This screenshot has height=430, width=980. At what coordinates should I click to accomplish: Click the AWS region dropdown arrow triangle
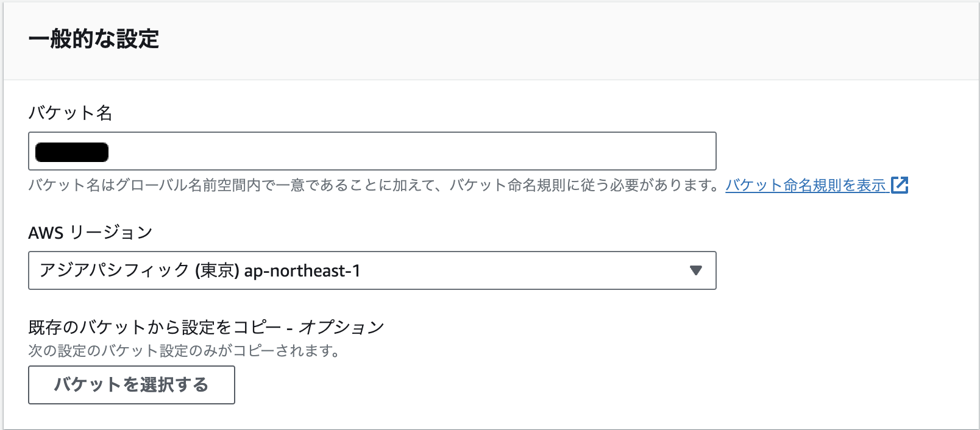695,270
